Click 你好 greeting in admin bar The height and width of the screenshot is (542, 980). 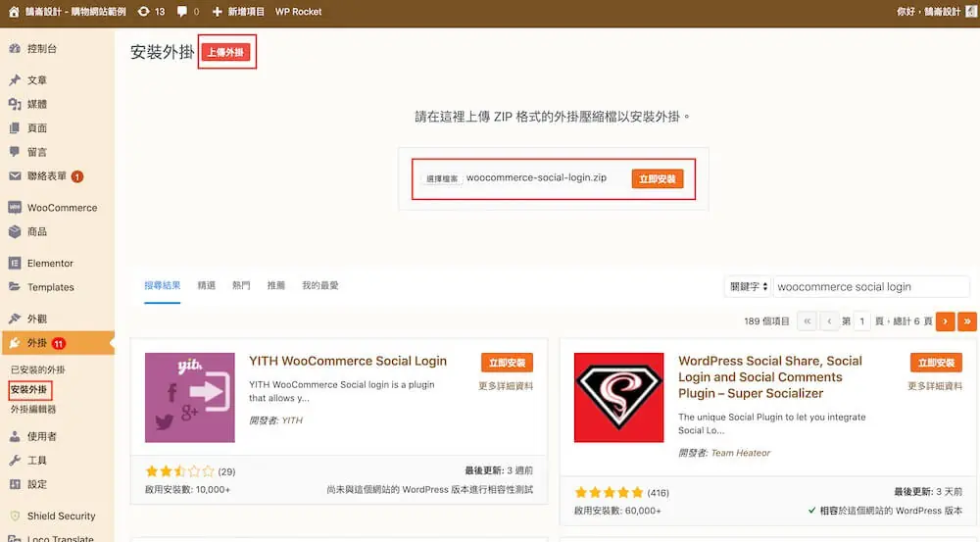[928, 11]
